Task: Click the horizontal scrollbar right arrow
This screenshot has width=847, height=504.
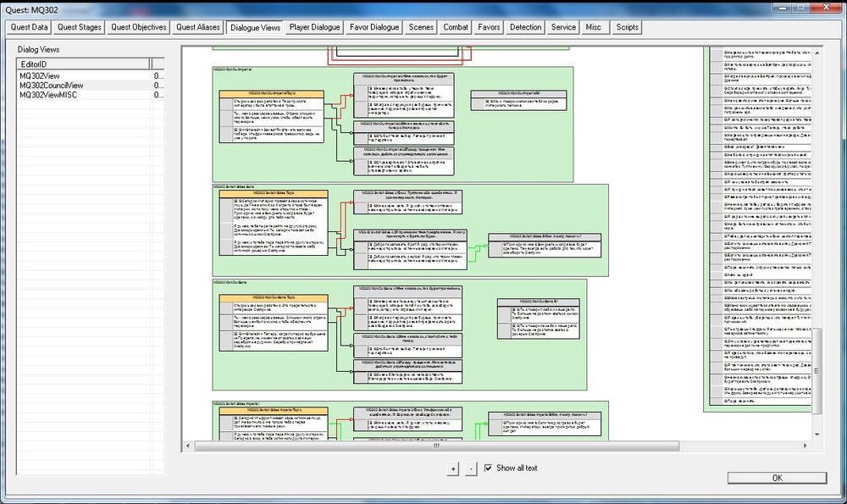Action: [x=805, y=446]
